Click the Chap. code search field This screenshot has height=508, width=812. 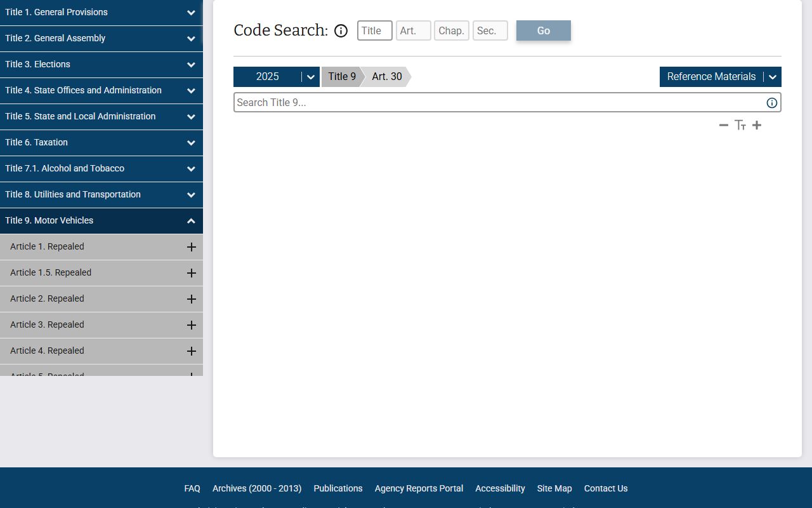point(452,30)
